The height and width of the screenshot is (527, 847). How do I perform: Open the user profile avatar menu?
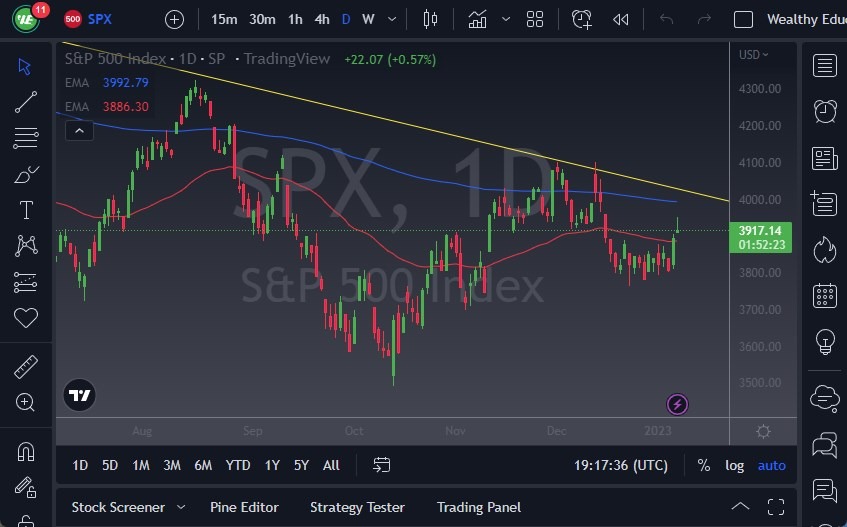pos(25,19)
